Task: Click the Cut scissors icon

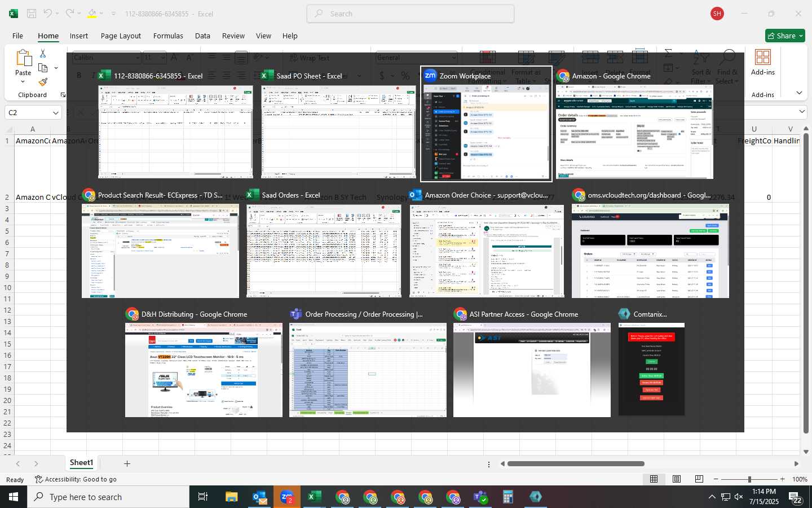Action: pos(43,53)
